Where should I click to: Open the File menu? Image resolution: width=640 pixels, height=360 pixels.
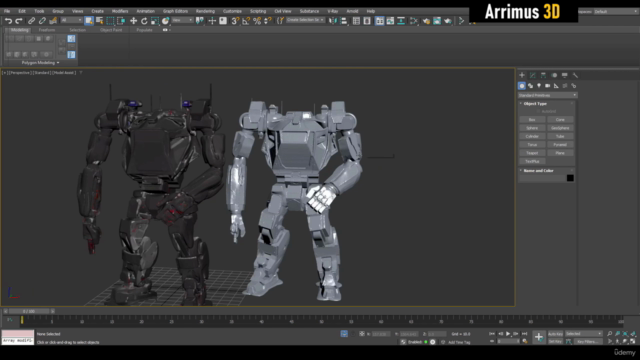point(7,11)
